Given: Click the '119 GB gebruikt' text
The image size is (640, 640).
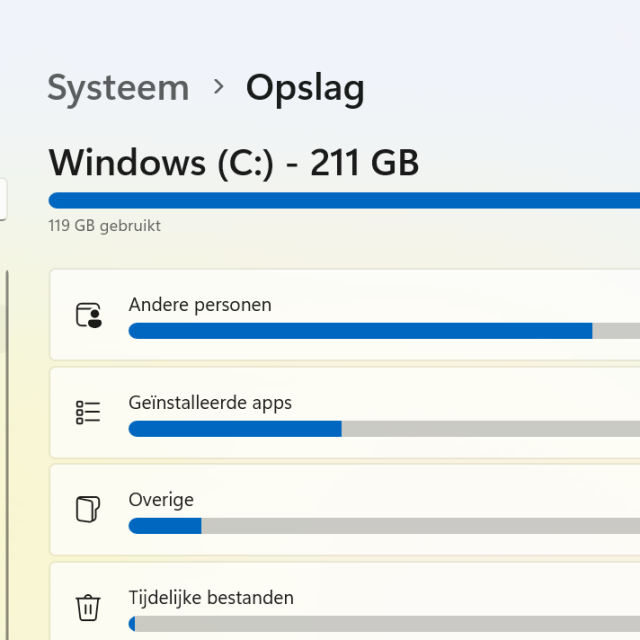Looking at the screenshot, I should coord(104,226).
